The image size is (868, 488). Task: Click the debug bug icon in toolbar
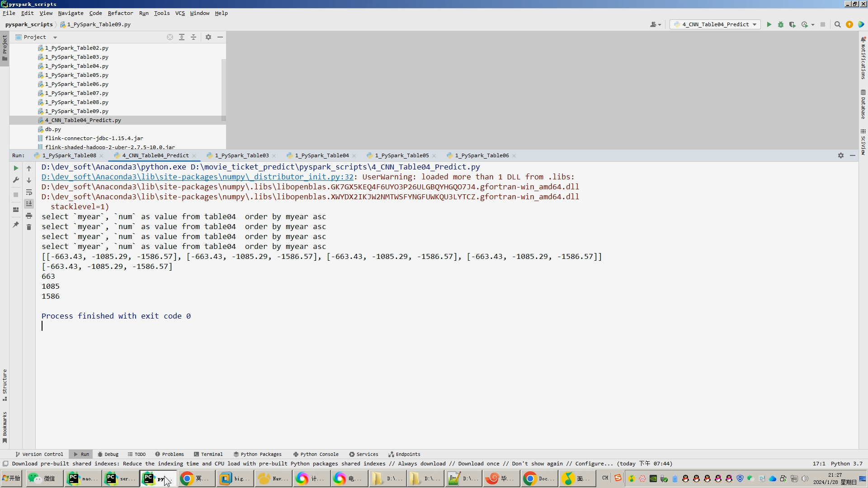click(780, 24)
